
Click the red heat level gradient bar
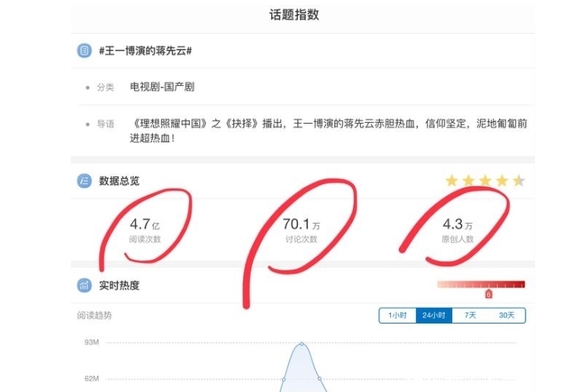pos(481,285)
